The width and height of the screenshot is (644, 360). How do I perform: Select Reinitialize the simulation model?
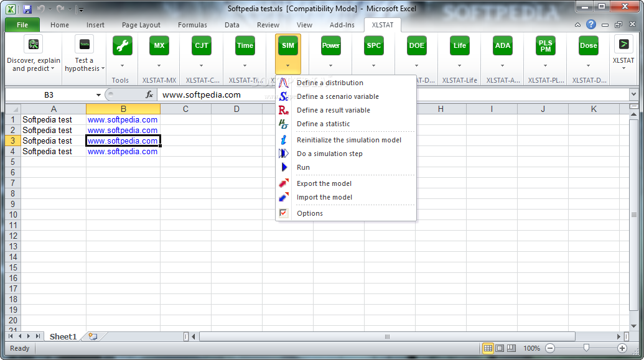(346, 140)
